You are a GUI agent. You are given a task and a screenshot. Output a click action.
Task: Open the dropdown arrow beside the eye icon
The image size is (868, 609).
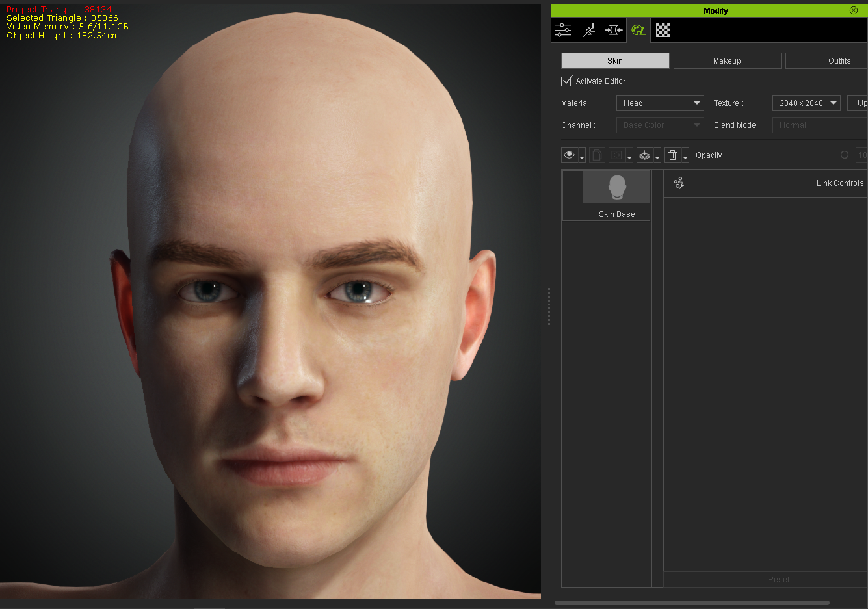[582, 157]
